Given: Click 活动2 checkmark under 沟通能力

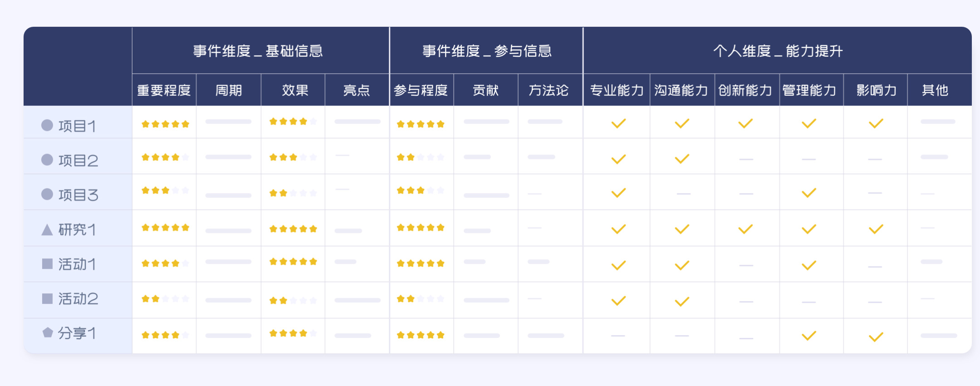Looking at the screenshot, I should click(x=681, y=302).
